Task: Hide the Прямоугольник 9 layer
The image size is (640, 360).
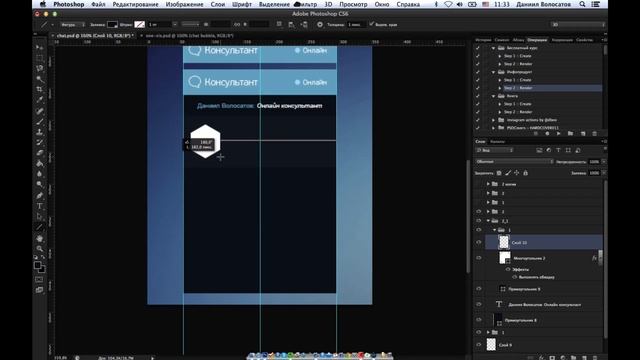Action: 479,289
